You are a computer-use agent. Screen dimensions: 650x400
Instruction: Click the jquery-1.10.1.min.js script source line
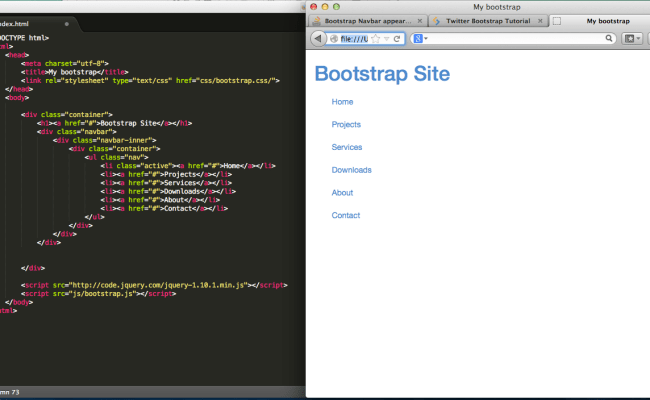(x=154, y=285)
